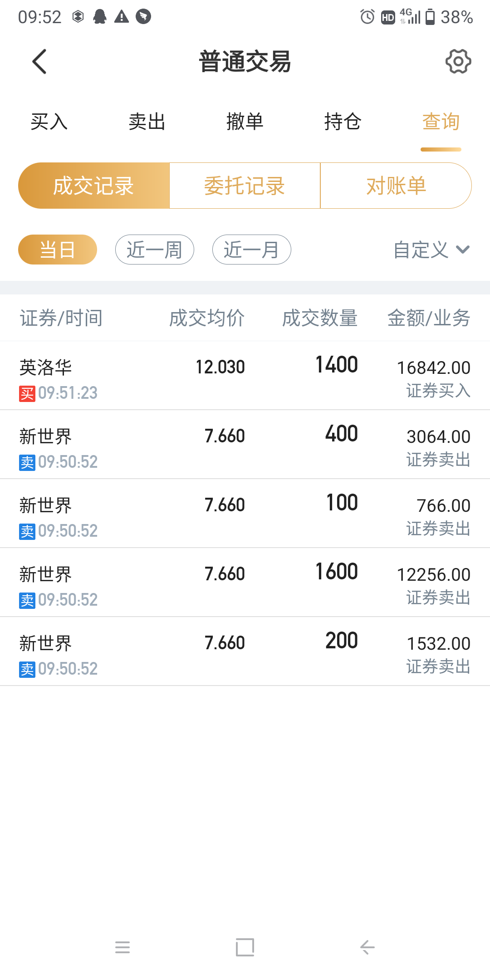
Task: Open the 卖出 tab
Action: (147, 122)
